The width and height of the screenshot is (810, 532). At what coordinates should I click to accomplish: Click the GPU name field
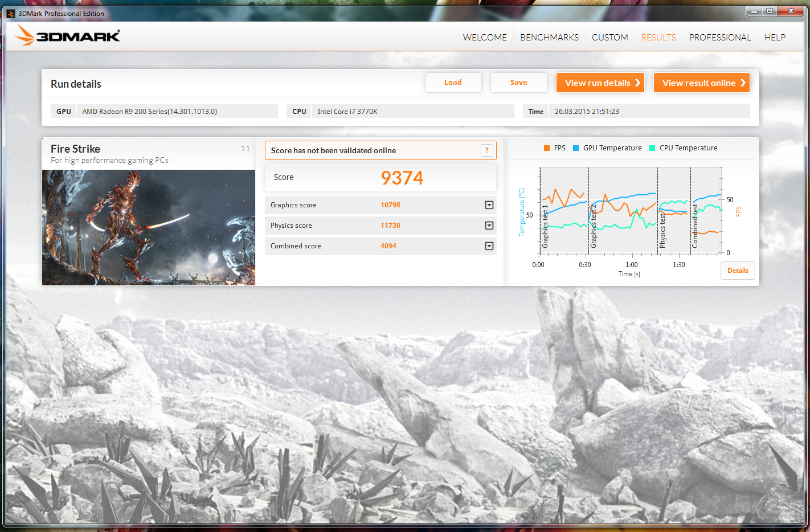[177, 111]
